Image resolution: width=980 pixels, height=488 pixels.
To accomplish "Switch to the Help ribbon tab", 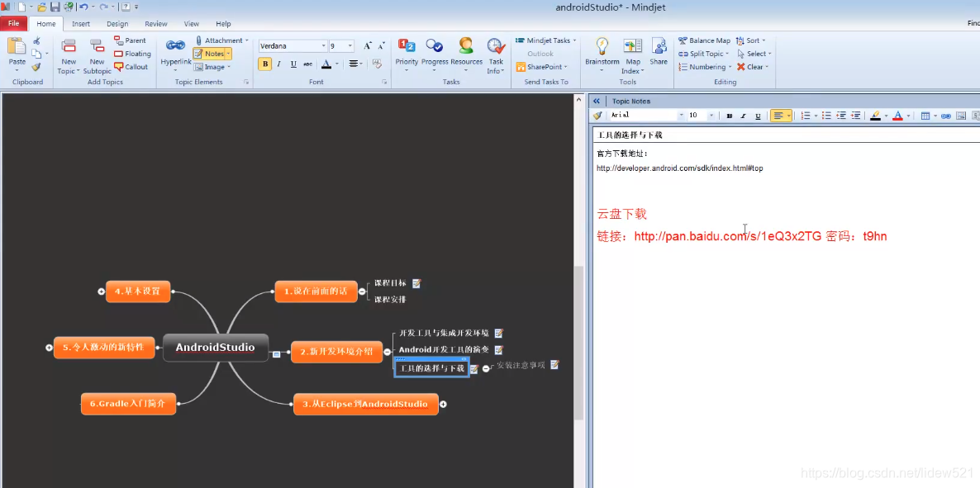I will pos(223,24).
